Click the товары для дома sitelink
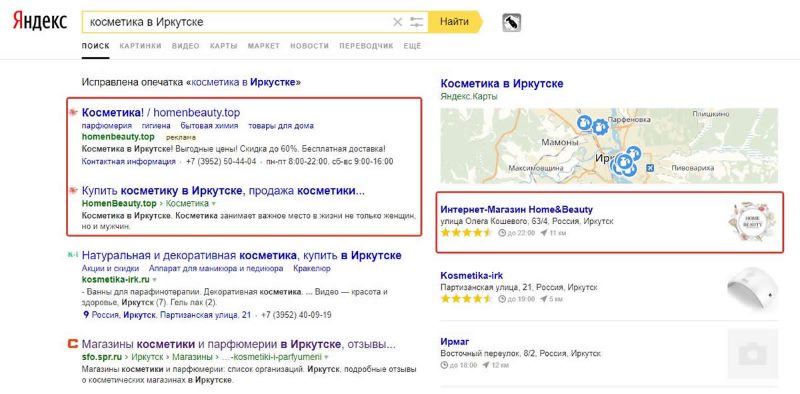The width and height of the screenshot is (800, 394). 281,126
